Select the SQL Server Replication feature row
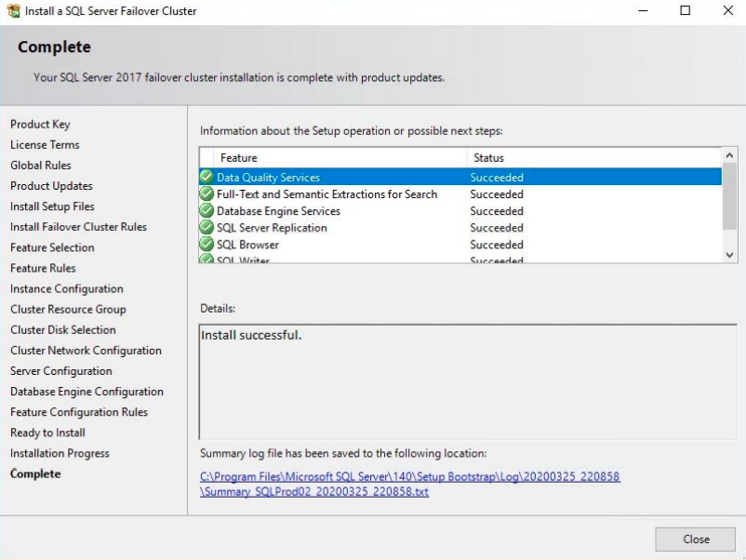Image resolution: width=746 pixels, height=560 pixels. [460, 228]
